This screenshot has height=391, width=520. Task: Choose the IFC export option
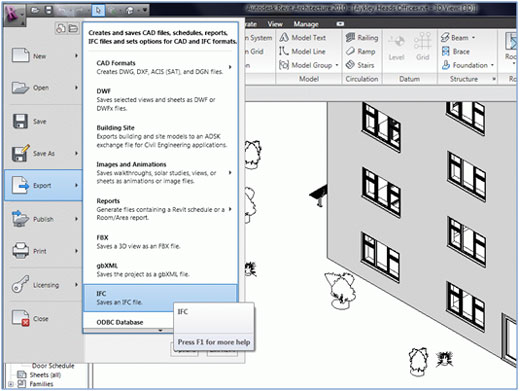pyautogui.click(x=160, y=298)
